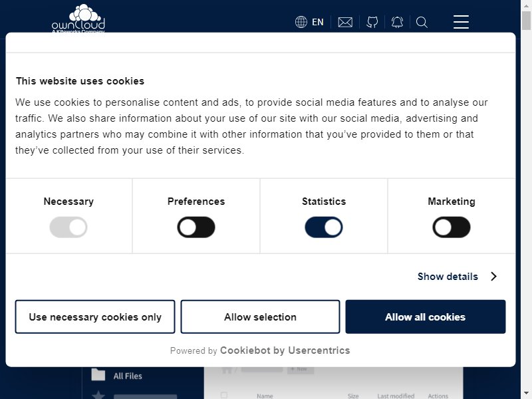Screen dimensions: 532x399
Task: Open Cookiebot by Usercentrics link
Action: 285,350
